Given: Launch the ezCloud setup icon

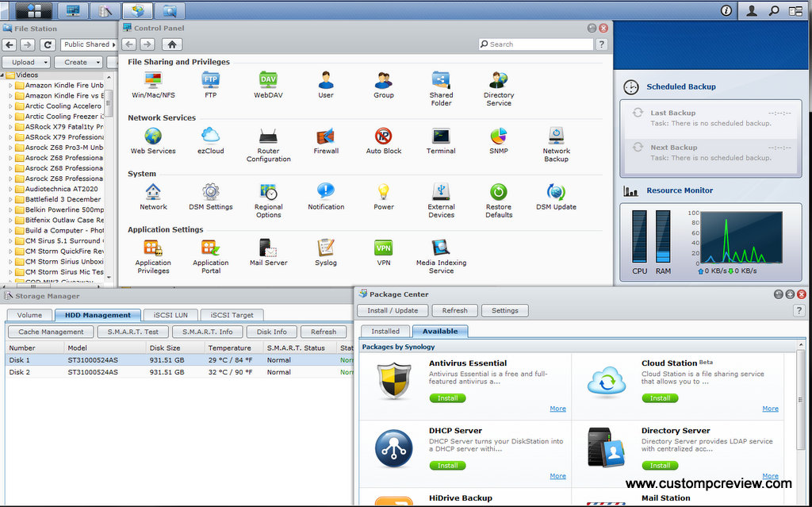Looking at the screenshot, I should coord(211,140).
